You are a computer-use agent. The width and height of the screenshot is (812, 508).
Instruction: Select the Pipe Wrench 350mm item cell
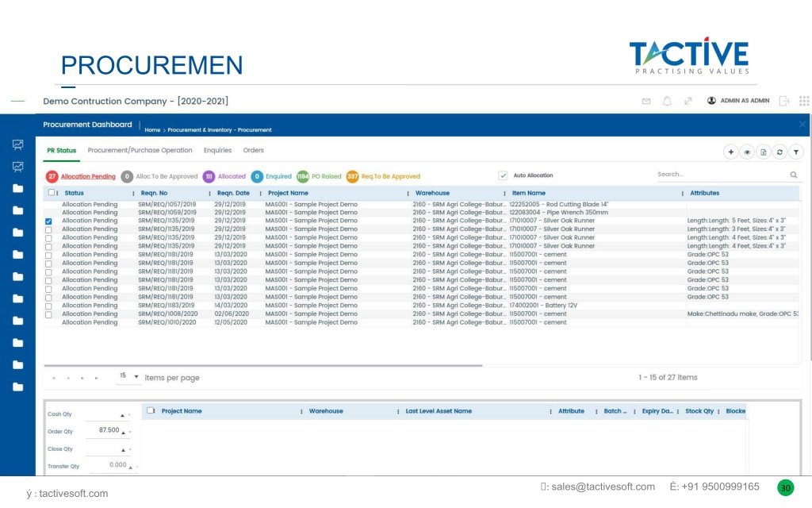[558, 213]
